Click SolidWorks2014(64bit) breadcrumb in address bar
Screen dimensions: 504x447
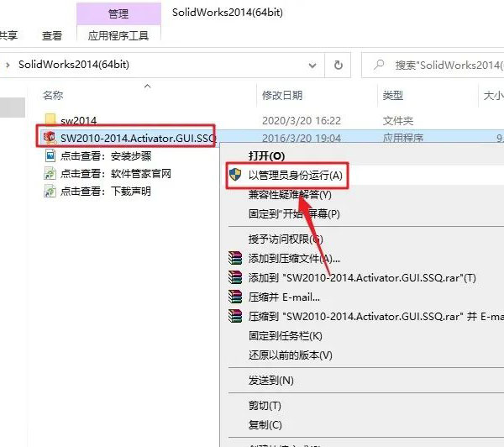tap(74, 65)
